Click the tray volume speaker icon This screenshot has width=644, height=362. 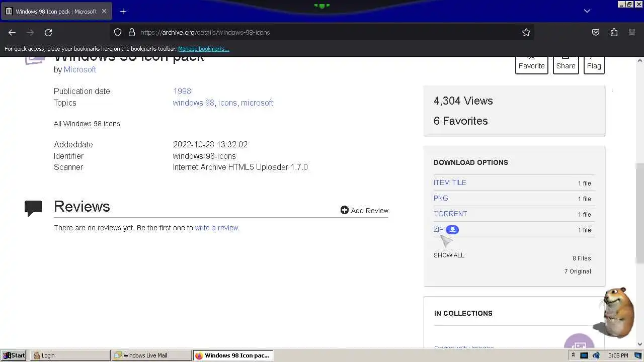[x=596, y=355]
